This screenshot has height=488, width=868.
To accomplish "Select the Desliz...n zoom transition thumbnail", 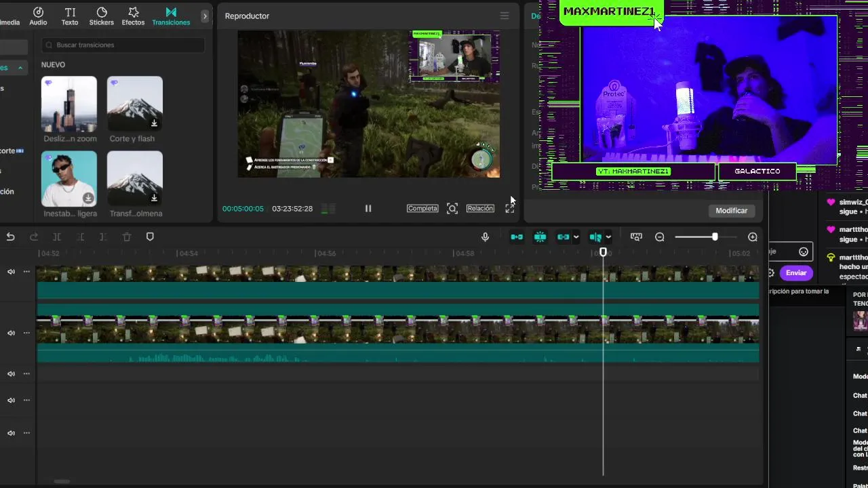I will pyautogui.click(x=69, y=104).
